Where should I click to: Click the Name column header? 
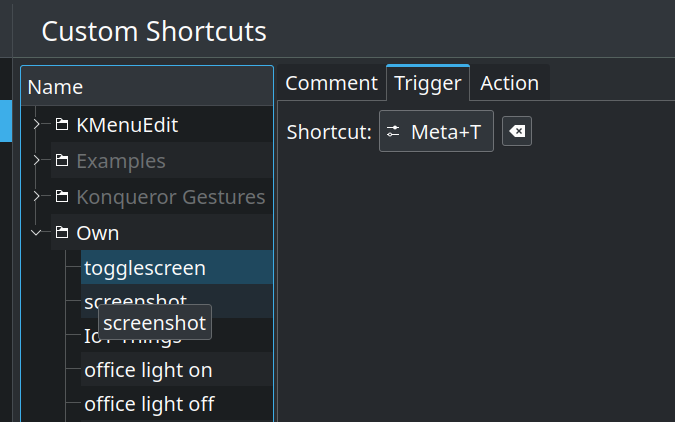click(147, 87)
